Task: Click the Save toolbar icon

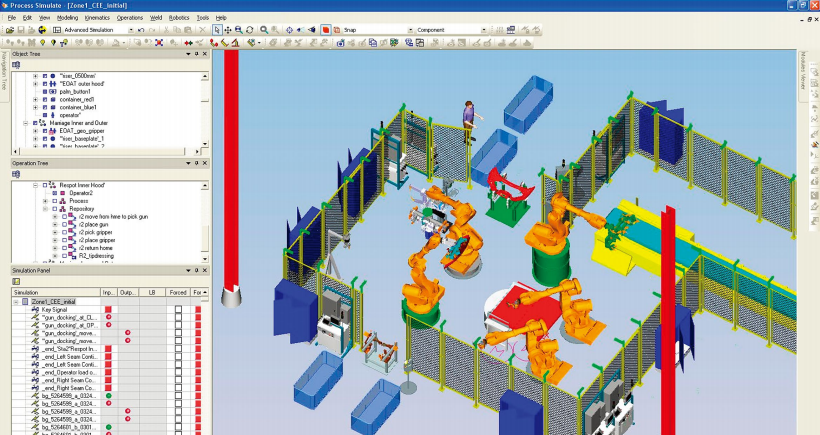Action: tap(21, 30)
